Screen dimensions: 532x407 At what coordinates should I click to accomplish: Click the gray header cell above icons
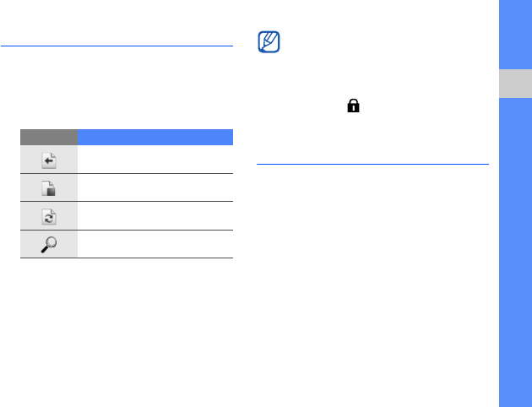click(48, 135)
